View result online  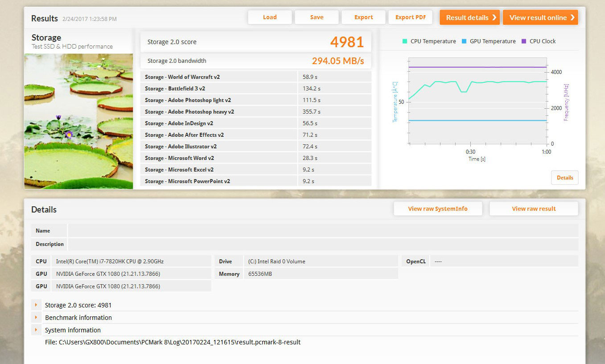coord(540,17)
